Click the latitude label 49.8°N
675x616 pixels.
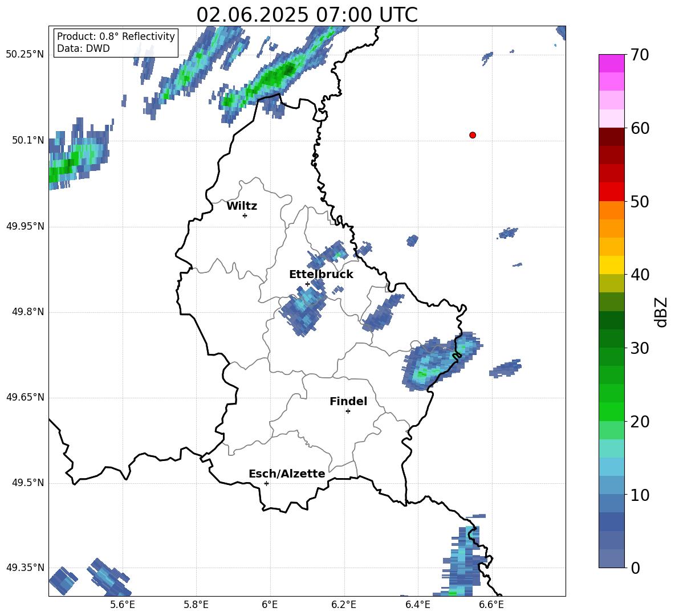[28, 312]
